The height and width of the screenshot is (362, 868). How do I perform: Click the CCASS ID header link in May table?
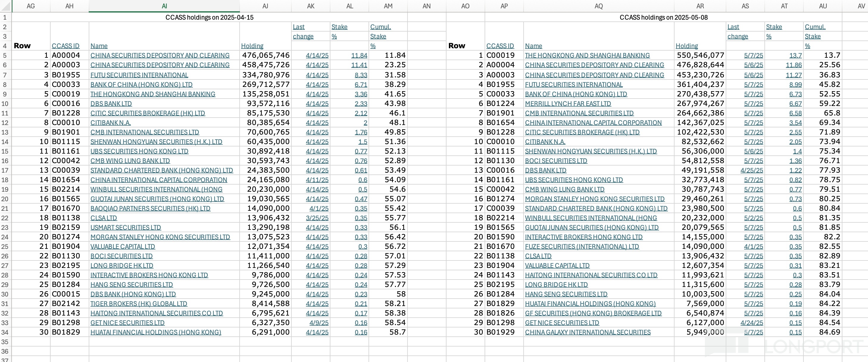(x=500, y=46)
